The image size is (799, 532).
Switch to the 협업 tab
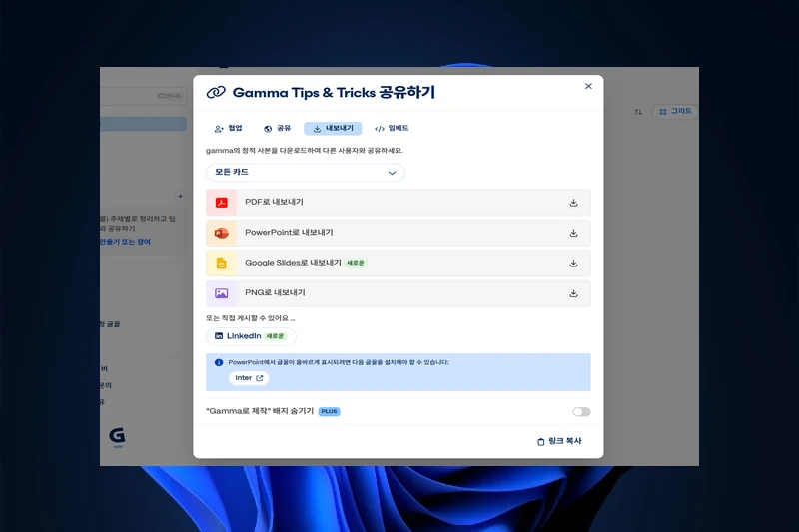point(229,129)
